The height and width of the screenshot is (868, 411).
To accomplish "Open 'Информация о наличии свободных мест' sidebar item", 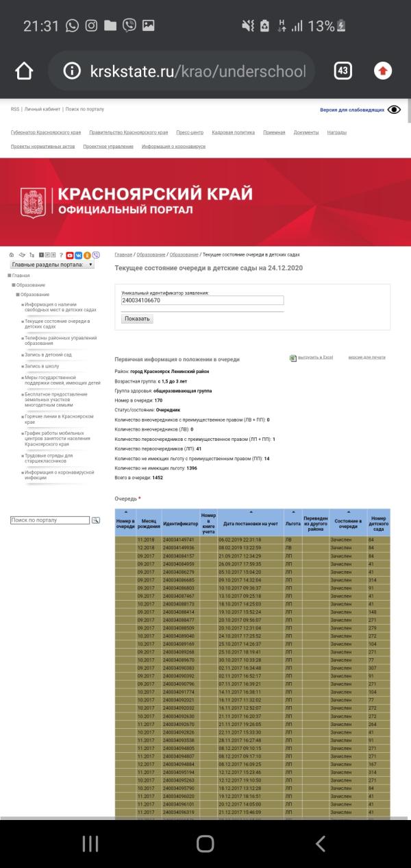I will click(60, 306).
